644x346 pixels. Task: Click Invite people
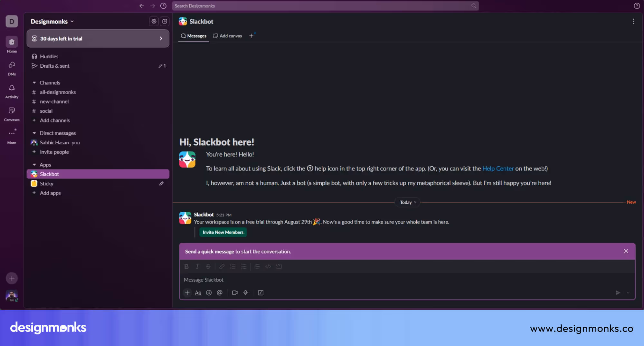[98, 152]
